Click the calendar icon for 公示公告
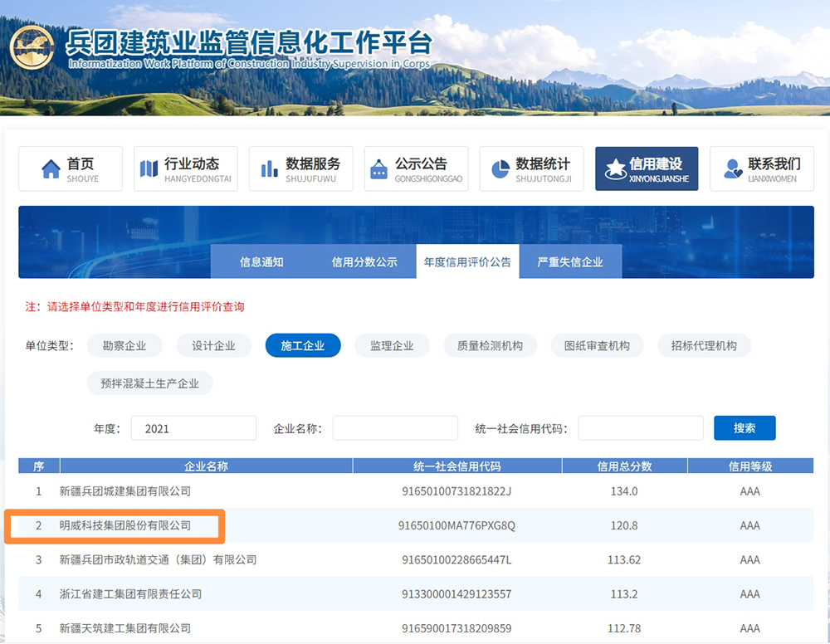This screenshot has height=644, width=830. tap(378, 169)
